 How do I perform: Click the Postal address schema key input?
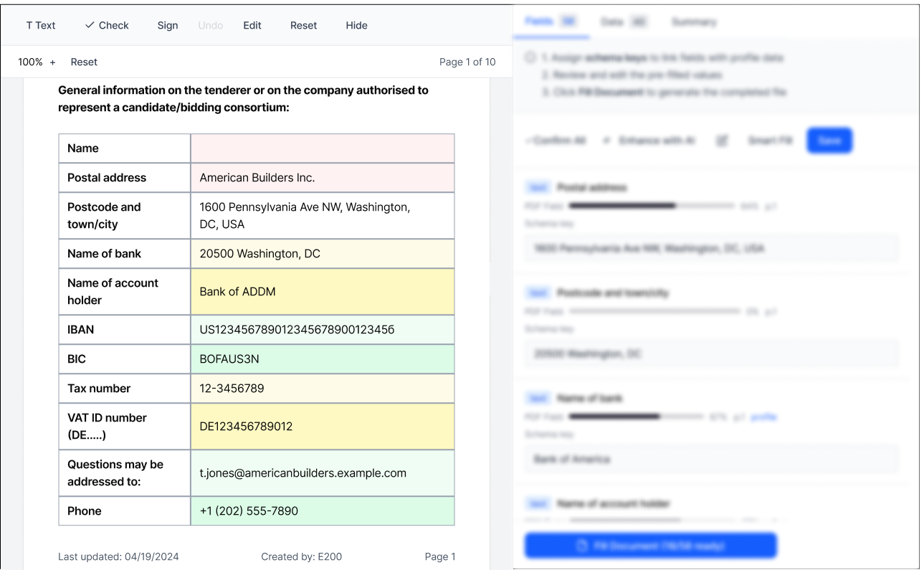tap(710, 249)
